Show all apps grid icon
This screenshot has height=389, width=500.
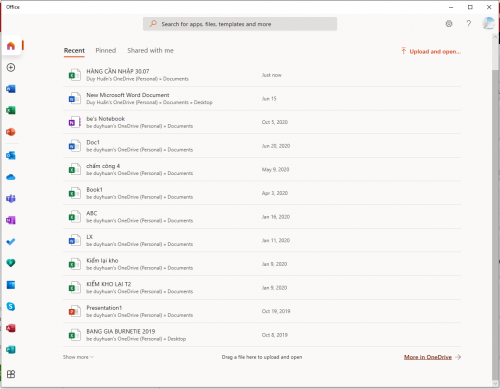pos(11,374)
